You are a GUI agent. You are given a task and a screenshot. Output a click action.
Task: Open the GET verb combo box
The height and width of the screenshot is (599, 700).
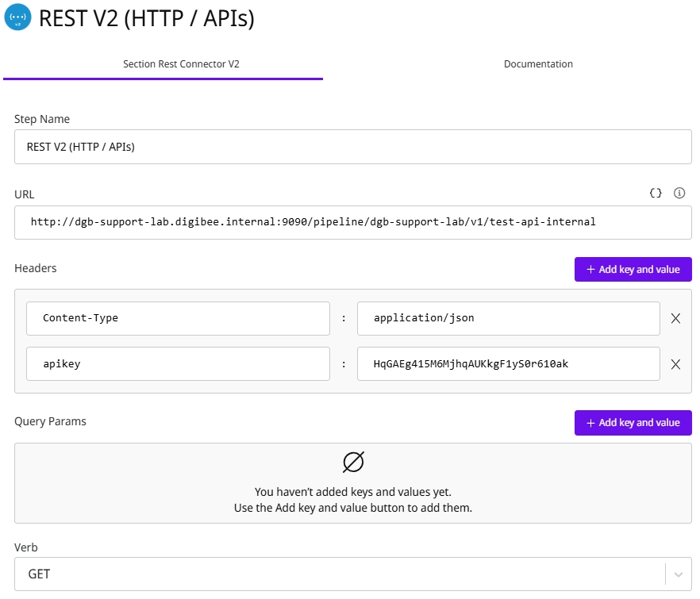[341, 574]
